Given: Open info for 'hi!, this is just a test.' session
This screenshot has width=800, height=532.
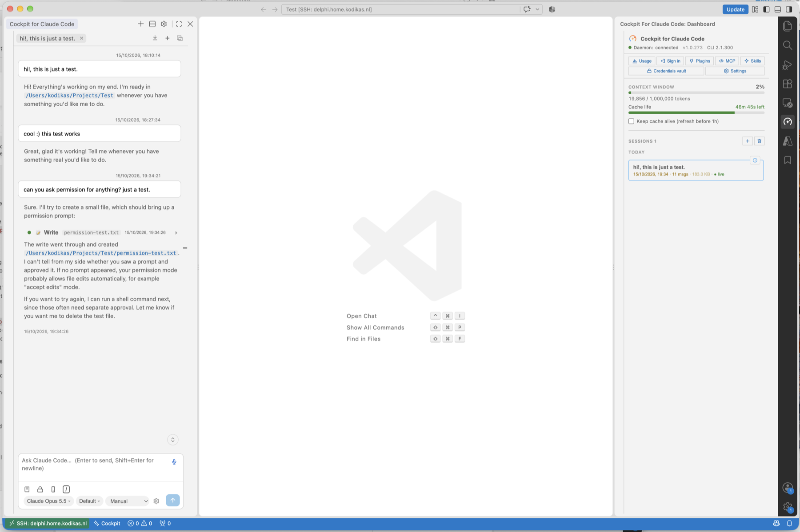Looking at the screenshot, I should point(755,160).
